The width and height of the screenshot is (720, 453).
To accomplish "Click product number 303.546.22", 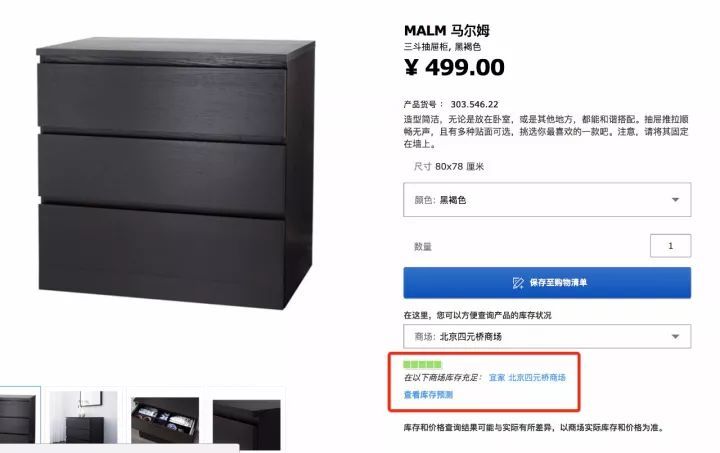I will coord(474,105).
